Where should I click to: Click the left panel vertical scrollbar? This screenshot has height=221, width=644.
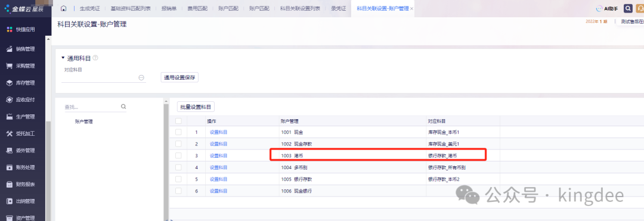tap(166, 160)
